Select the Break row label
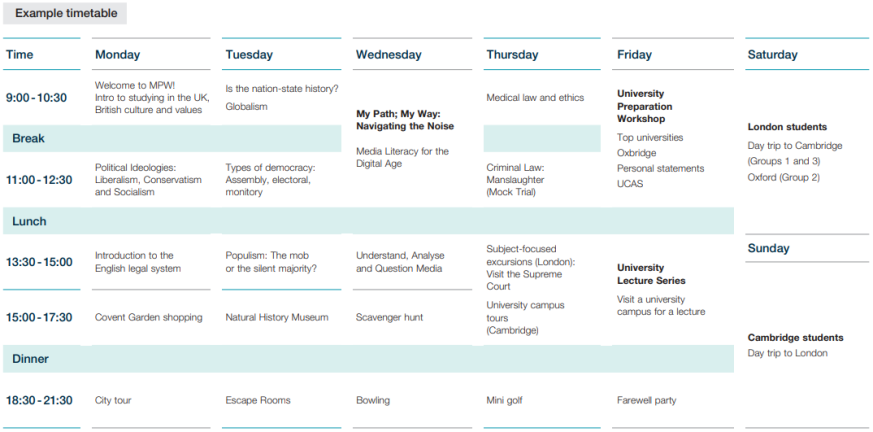 pyautogui.click(x=28, y=138)
